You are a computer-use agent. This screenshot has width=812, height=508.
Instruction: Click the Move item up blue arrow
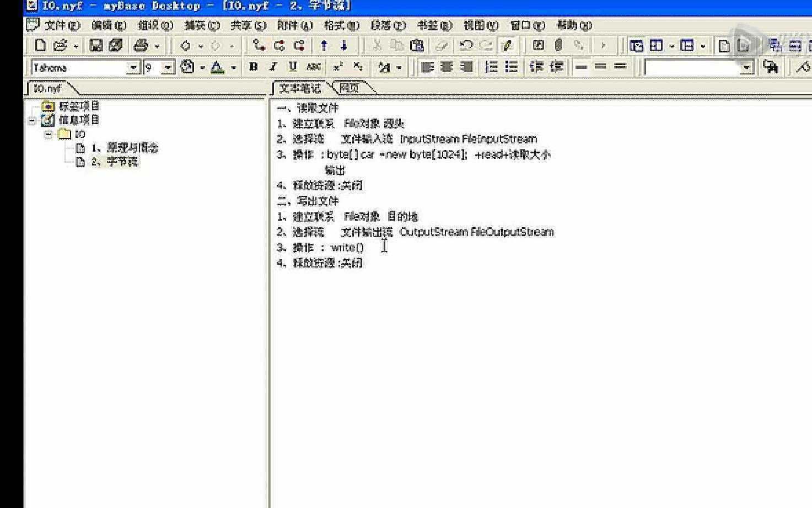click(324, 45)
